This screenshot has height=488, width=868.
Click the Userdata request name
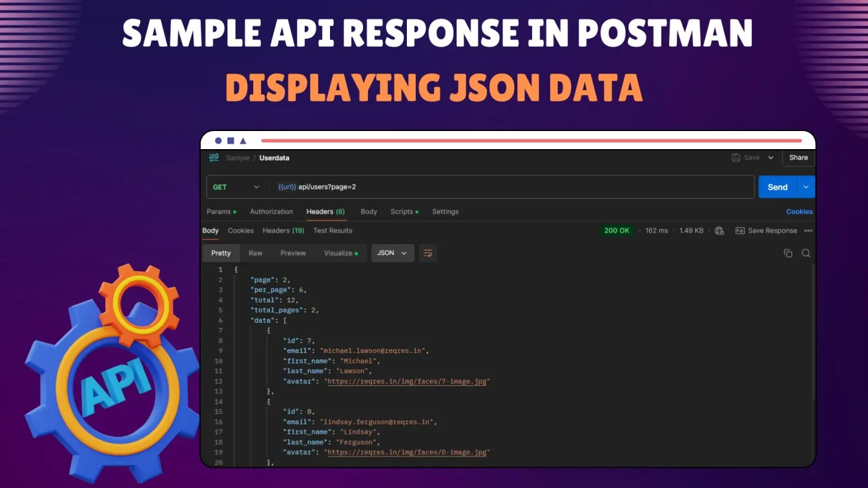[x=274, y=158]
